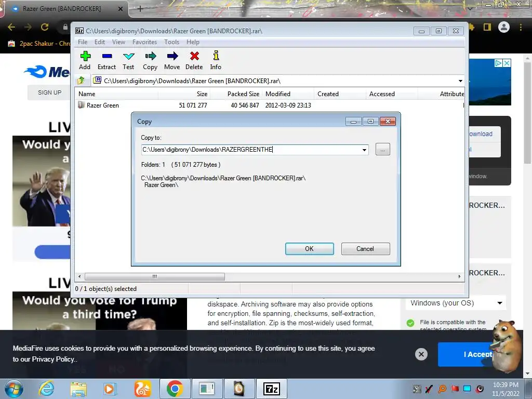Dismiss the cookie banner with X

tap(421, 354)
